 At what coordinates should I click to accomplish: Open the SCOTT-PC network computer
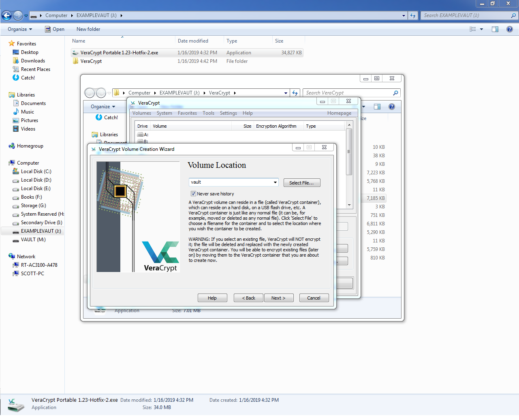(x=32, y=274)
